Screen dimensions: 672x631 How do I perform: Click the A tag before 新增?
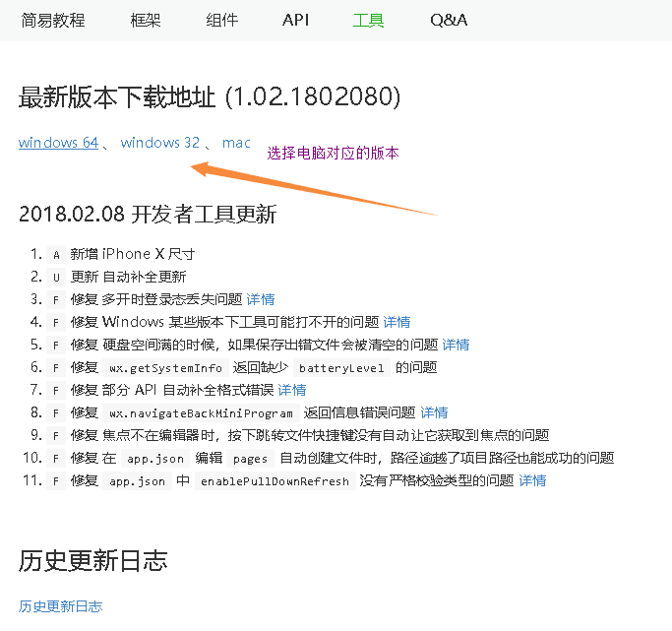click(x=56, y=255)
